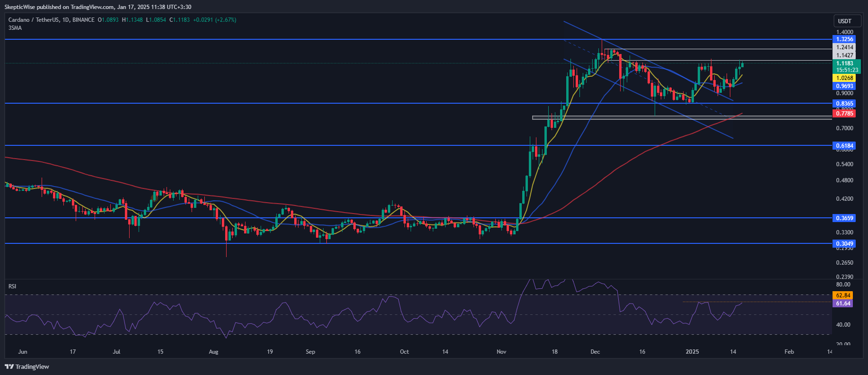Viewport: 868px width, 375px height.
Task: Click the blue 0.8365 level label
Action: coord(845,103)
